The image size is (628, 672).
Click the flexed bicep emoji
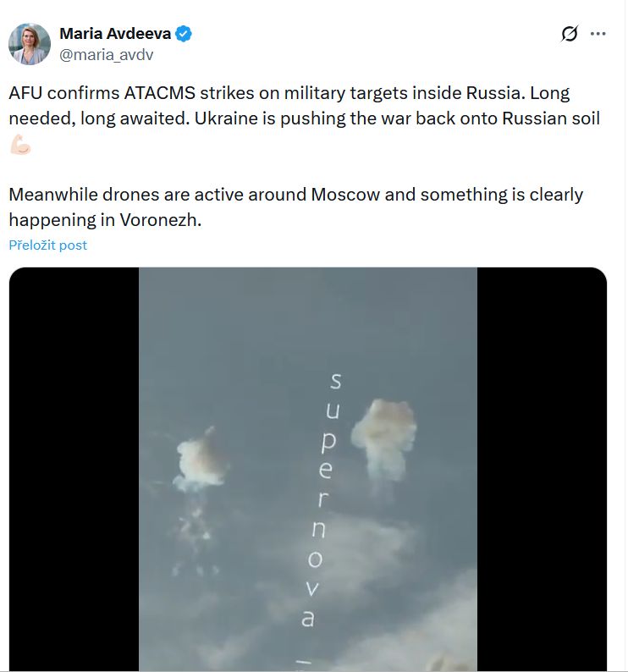pyautogui.click(x=20, y=144)
